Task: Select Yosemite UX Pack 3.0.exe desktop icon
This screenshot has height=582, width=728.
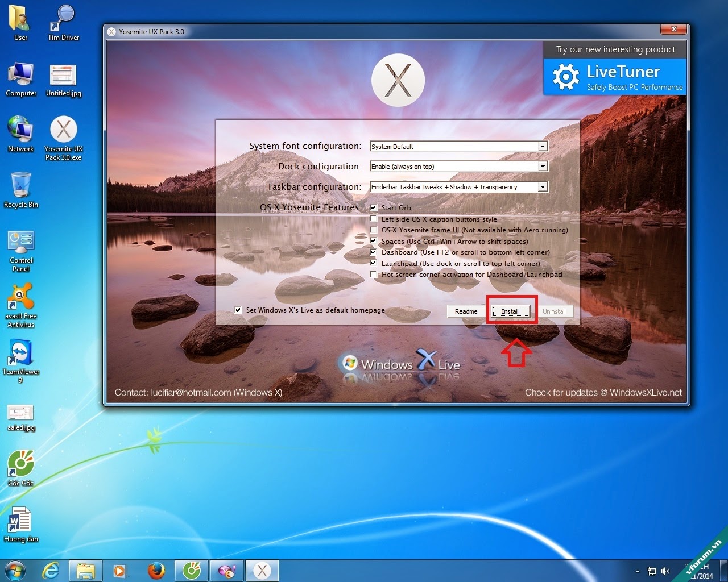Action: tap(64, 138)
